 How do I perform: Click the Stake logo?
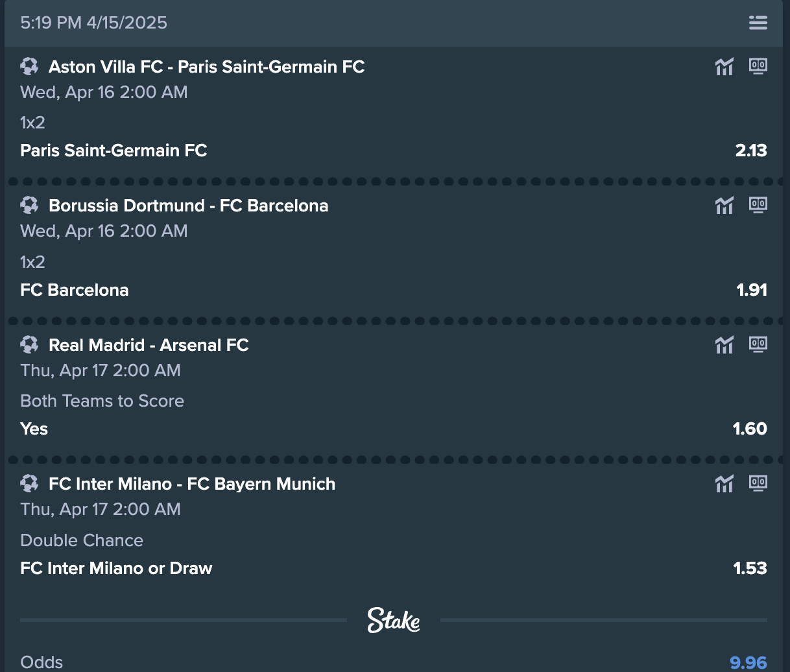(x=394, y=620)
